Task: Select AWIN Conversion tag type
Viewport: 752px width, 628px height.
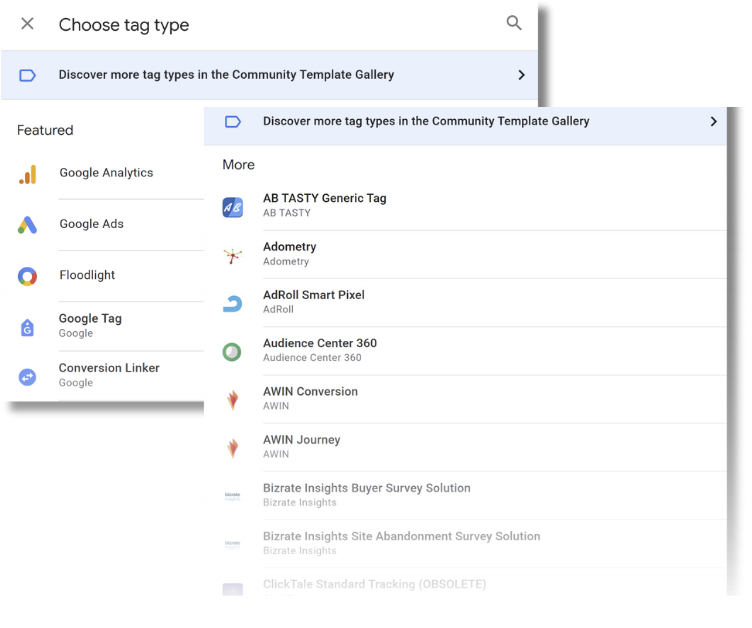Action: [310, 398]
